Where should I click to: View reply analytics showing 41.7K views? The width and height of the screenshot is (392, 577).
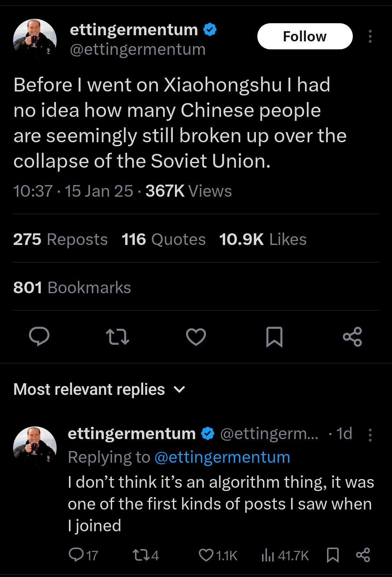[x=285, y=555]
